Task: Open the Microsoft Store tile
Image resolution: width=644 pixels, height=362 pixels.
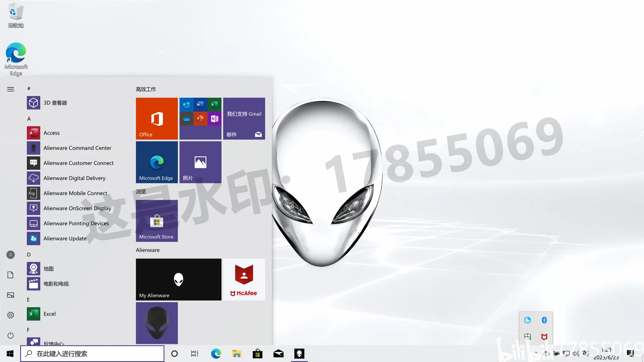Action: (x=157, y=221)
